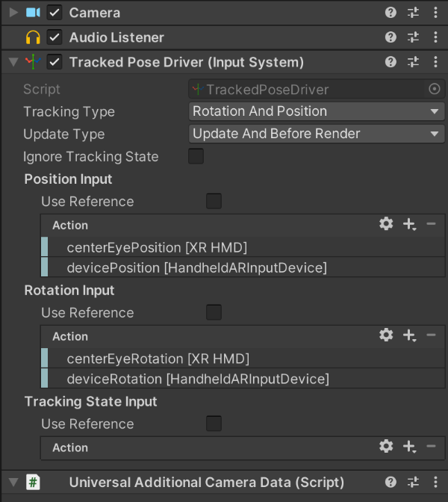This screenshot has height=502, width=448.
Task: Open Camera component presets icon
Action: click(413, 13)
